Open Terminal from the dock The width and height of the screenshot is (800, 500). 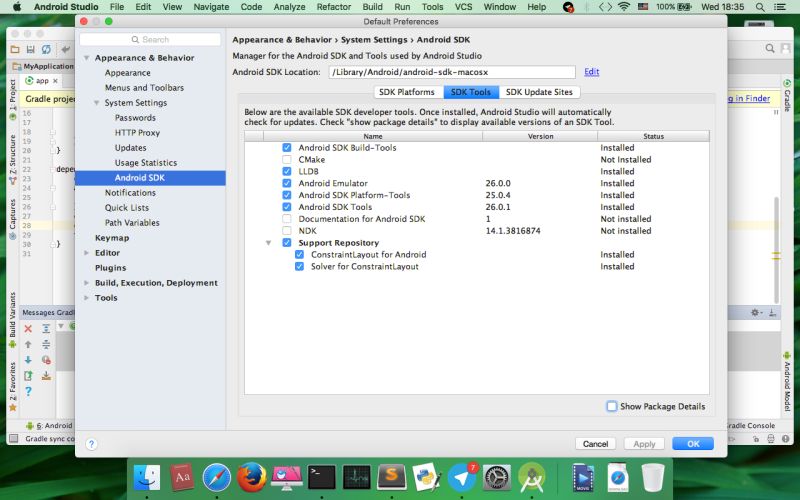coord(321,478)
